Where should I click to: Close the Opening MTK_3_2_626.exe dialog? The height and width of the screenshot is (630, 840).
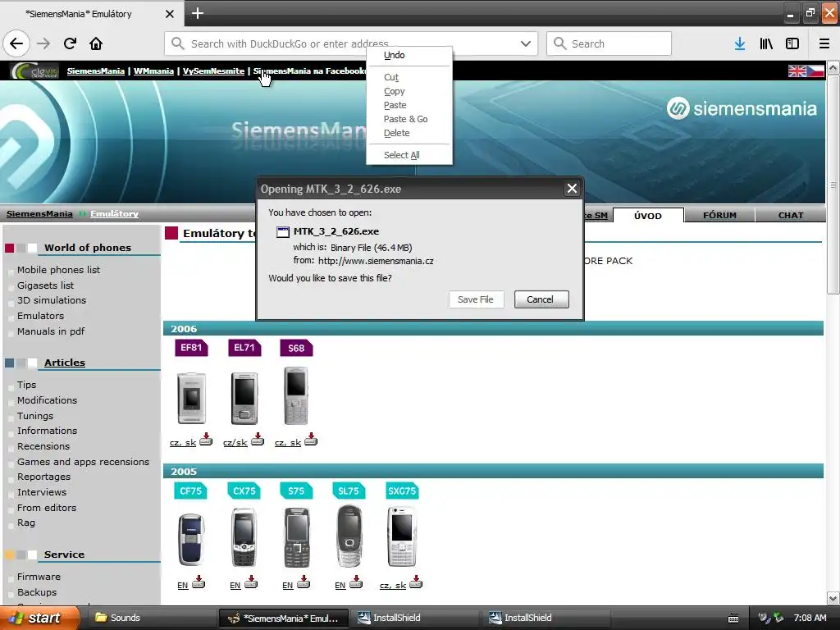tap(572, 189)
